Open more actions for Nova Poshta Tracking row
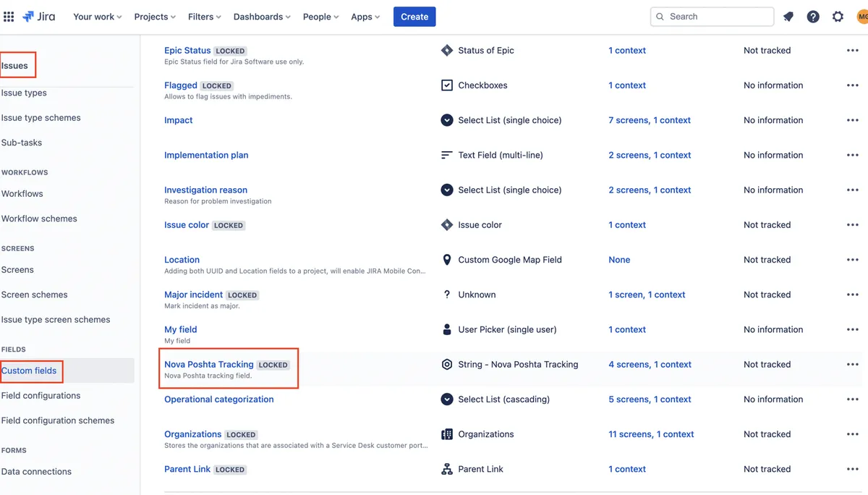Image resolution: width=868 pixels, height=495 pixels. 852,365
